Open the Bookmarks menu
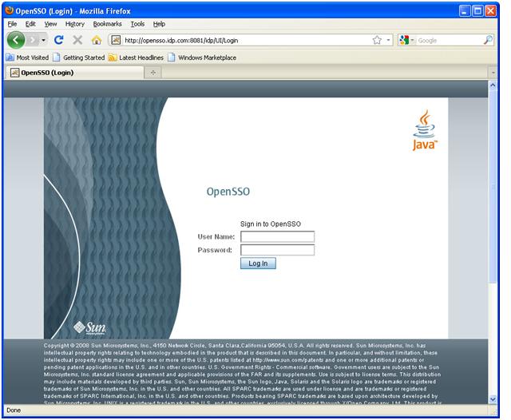 (107, 24)
